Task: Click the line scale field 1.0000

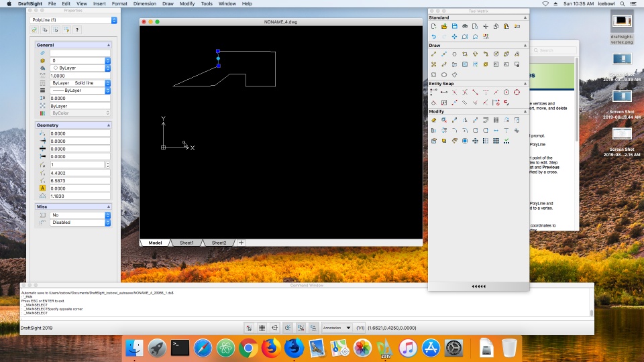Action: [x=80, y=76]
